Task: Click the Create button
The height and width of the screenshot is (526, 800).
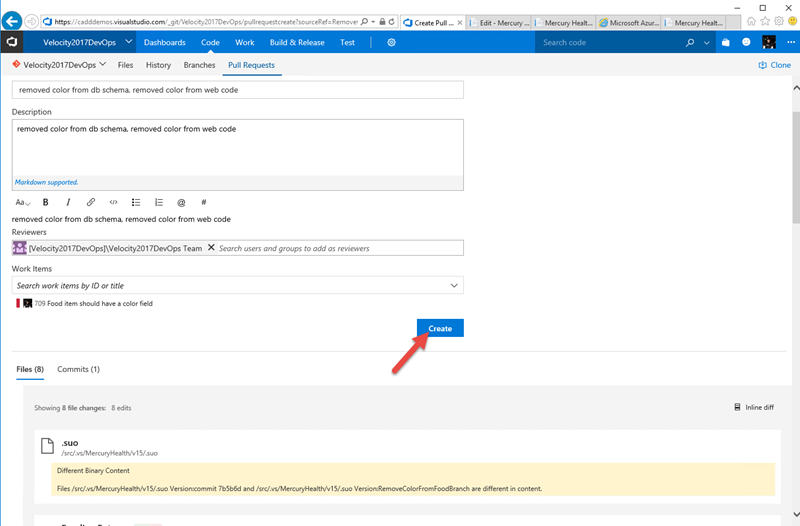Action: [440, 328]
